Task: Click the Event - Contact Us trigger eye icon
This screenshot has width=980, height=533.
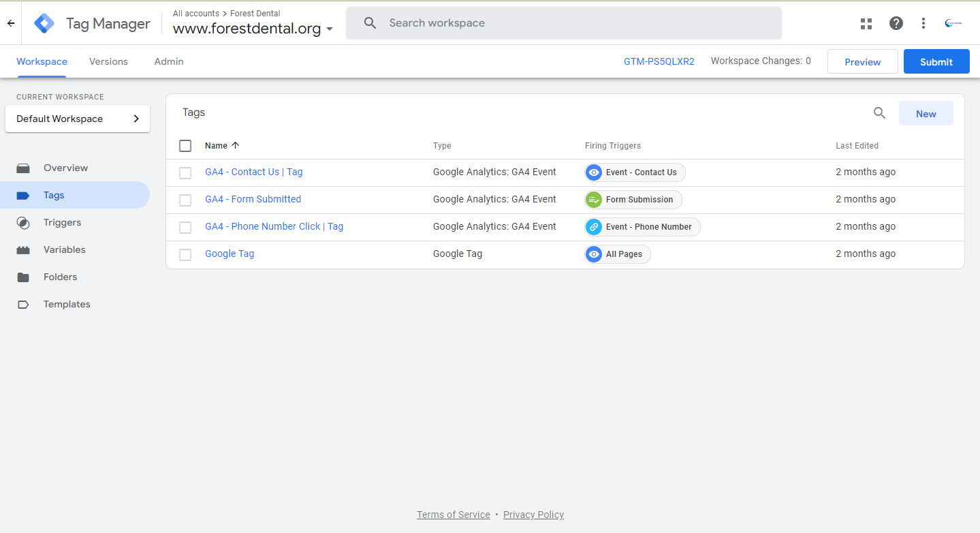Action: [594, 172]
